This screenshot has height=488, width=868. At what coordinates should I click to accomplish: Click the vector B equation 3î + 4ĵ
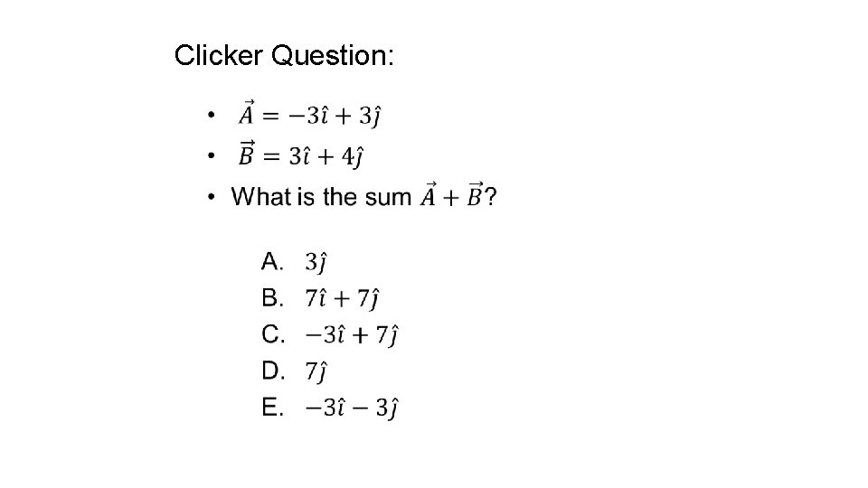[301, 155]
